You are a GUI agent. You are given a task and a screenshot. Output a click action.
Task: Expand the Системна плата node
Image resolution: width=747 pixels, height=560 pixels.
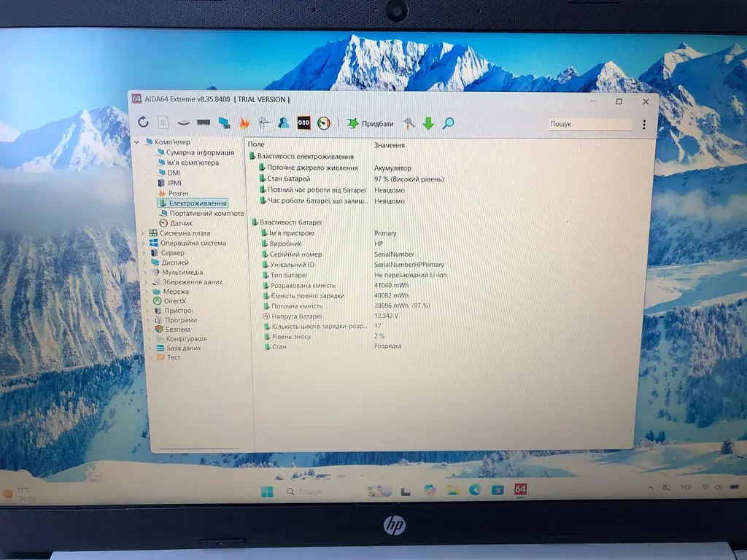click(143, 233)
